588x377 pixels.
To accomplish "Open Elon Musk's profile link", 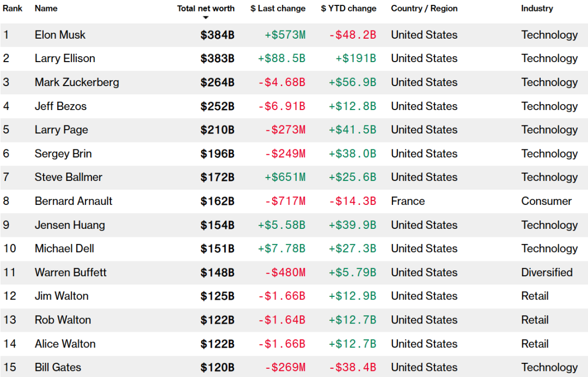I will (60, 35).
